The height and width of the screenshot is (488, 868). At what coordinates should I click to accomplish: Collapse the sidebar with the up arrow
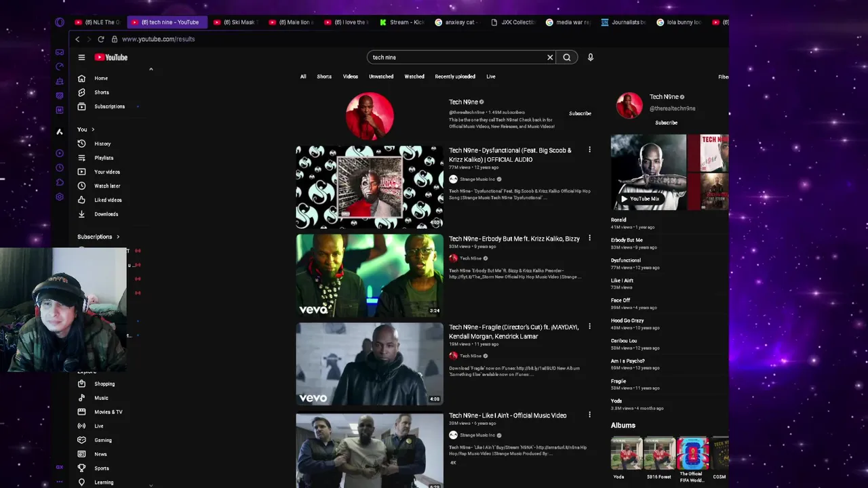click(151, 69)
